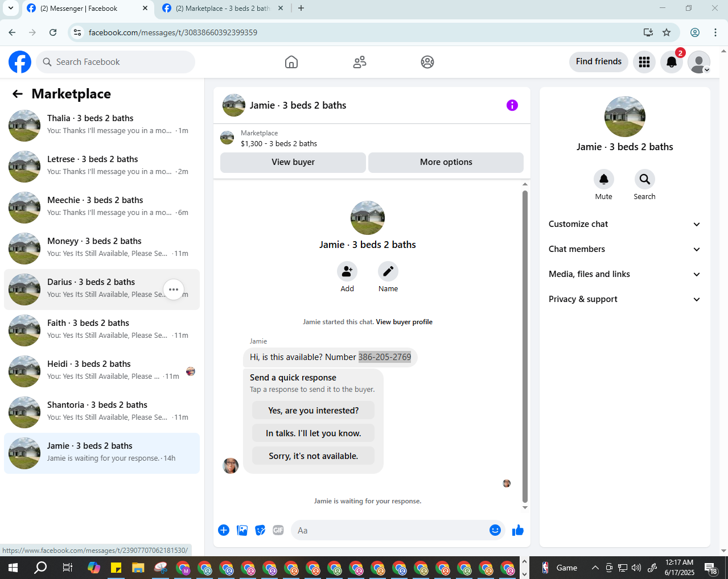
Task: Search in conversation with magnifier icon
Action: pos(645,179)
